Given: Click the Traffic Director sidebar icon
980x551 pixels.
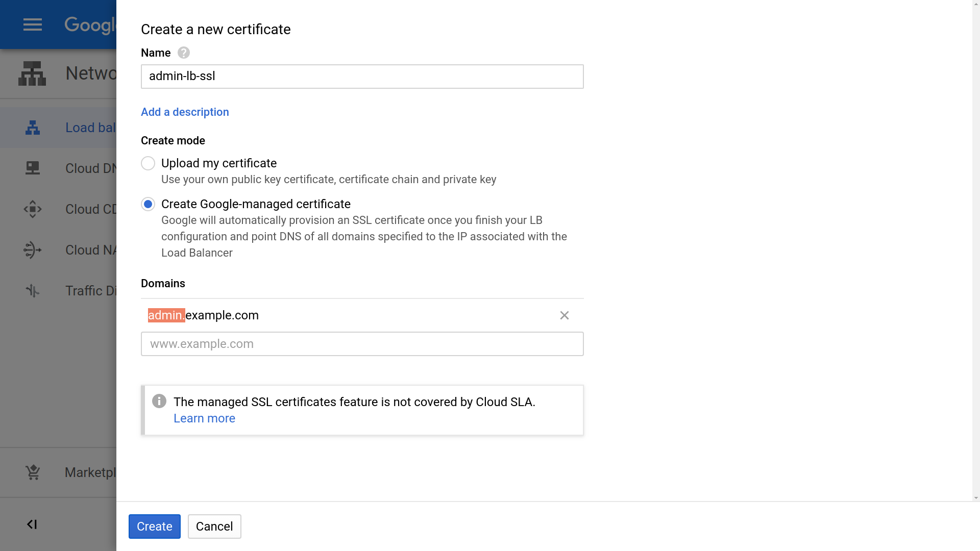Looking at the screenshot, I should point(33,291).
